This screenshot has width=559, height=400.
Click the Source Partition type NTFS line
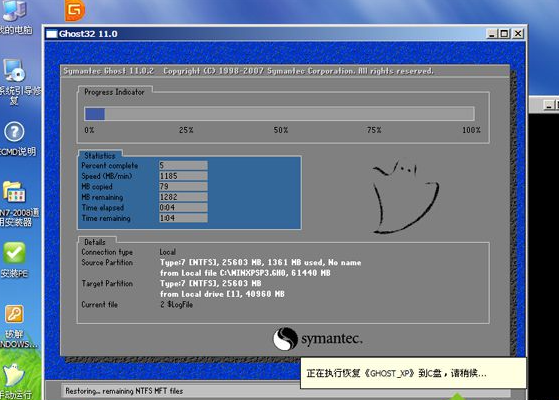click(x=260, y=263)
